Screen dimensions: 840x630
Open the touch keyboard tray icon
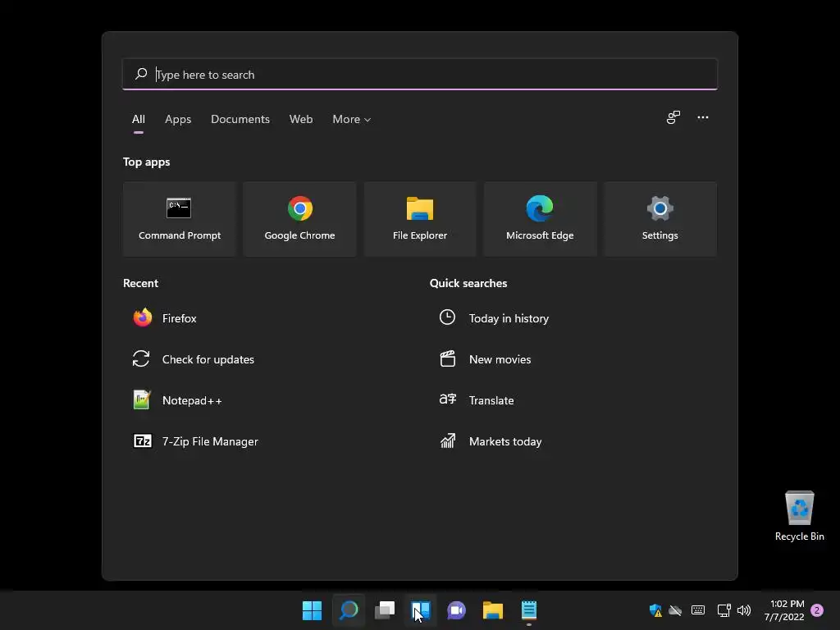698,610
